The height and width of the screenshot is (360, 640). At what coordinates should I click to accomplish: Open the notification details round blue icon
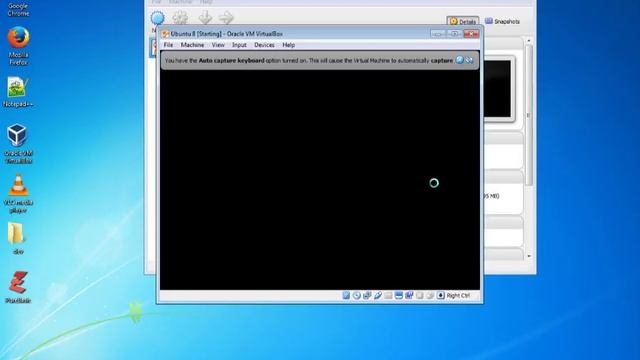pyautogui.click(x=460, y=60)
